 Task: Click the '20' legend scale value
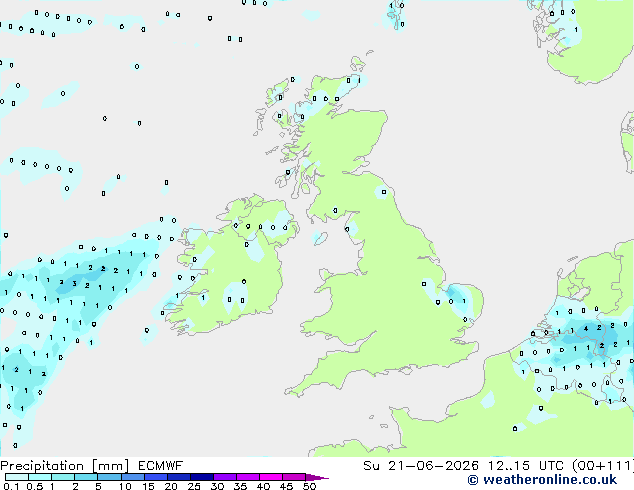(171, 486)
